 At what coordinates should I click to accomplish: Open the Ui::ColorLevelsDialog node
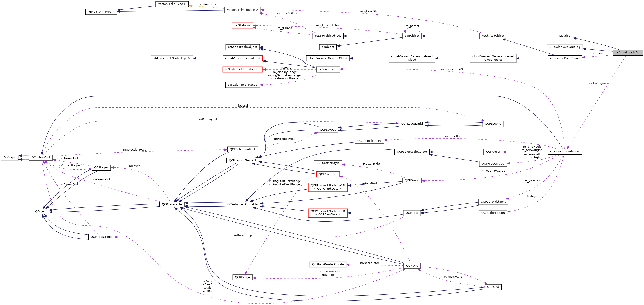tap(565, 47)
